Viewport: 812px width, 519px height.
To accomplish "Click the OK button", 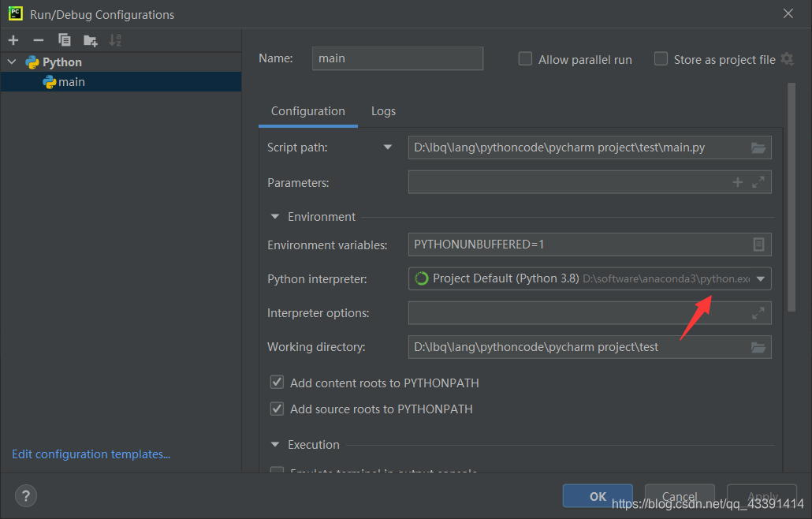I will (598, 496).
